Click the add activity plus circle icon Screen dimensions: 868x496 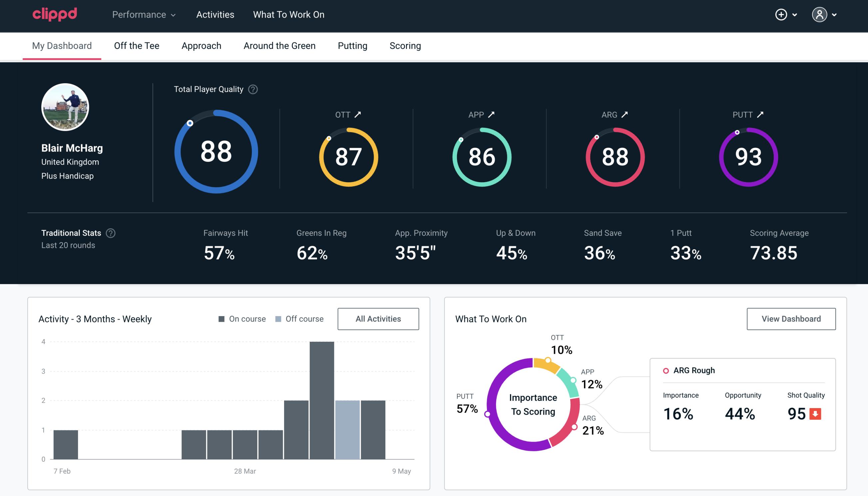coord(782,15)
